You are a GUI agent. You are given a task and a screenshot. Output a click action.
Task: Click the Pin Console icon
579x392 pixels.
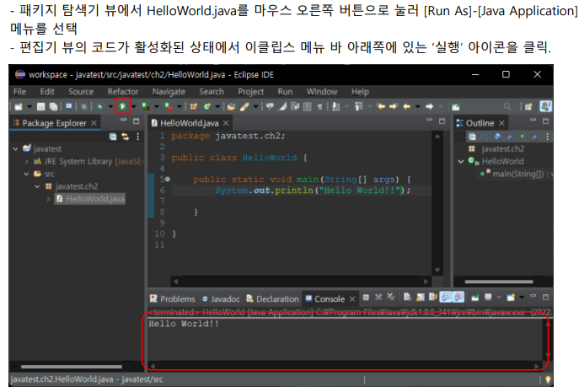click(x=475, y=298)
